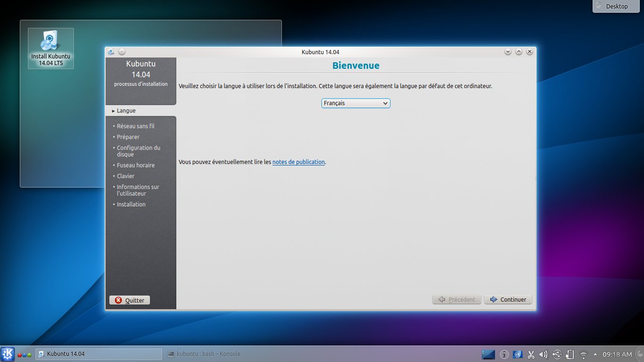Image resolution: width=644 pixels, height=362 pixels.
Task: Click the Kubuntu 14.04 window title text
Action: click(x=321, y=52)
